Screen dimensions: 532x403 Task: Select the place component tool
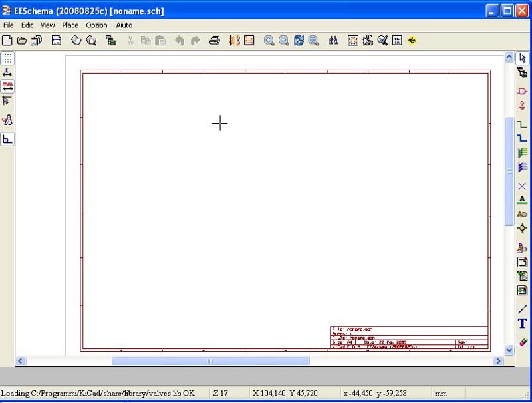tap(523, 91)
